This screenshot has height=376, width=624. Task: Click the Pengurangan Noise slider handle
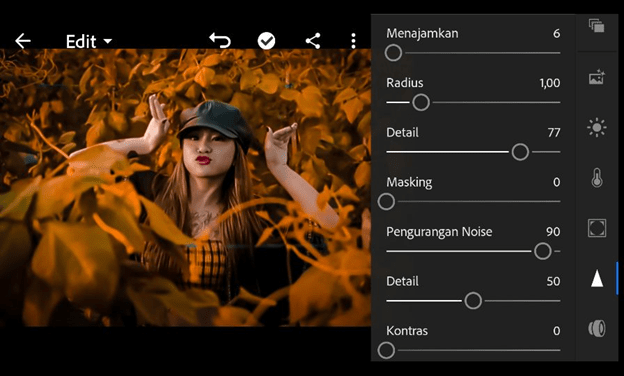tap(542, 251)
